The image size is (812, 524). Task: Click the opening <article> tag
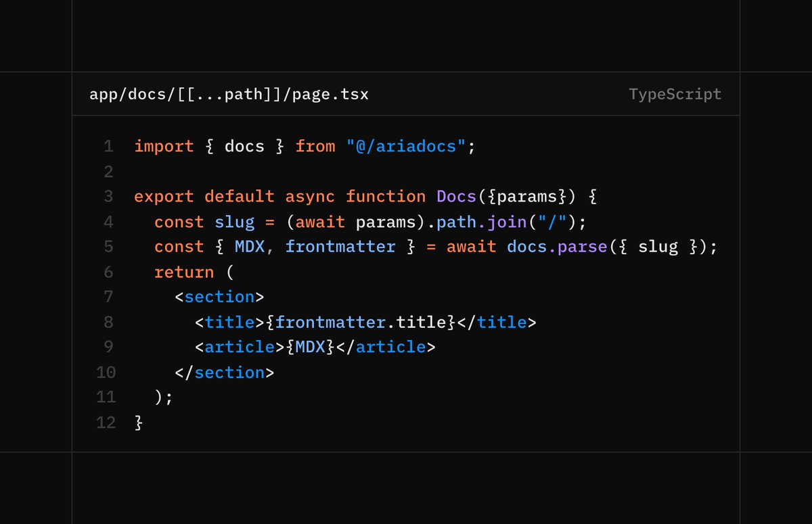[x=240, y=348]
